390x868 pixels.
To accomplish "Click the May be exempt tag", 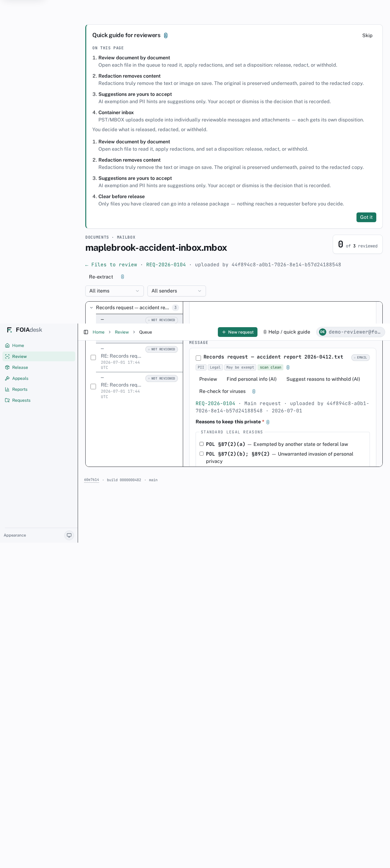I will (240, 367).
